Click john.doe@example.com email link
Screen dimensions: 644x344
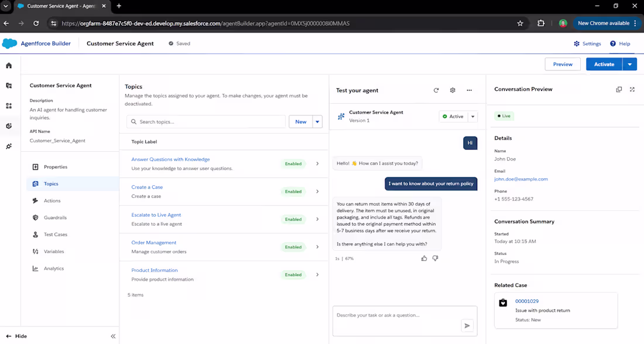521,179
